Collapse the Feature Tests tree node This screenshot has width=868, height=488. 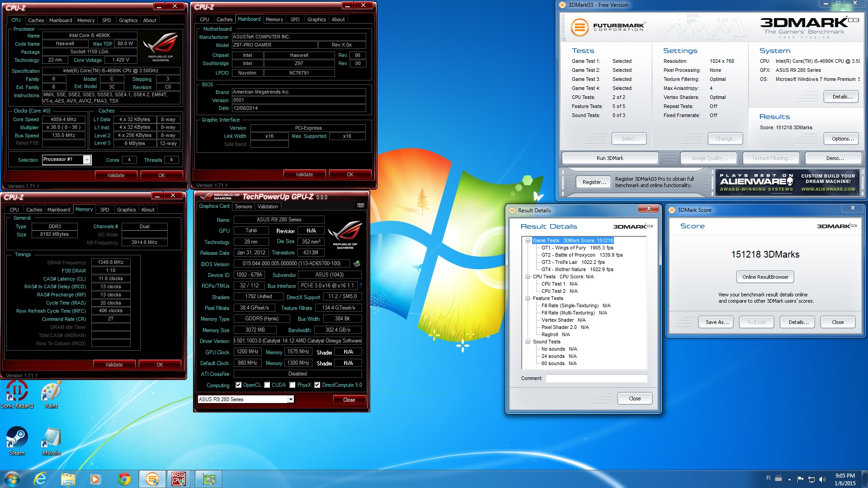(x=528, y=298)
